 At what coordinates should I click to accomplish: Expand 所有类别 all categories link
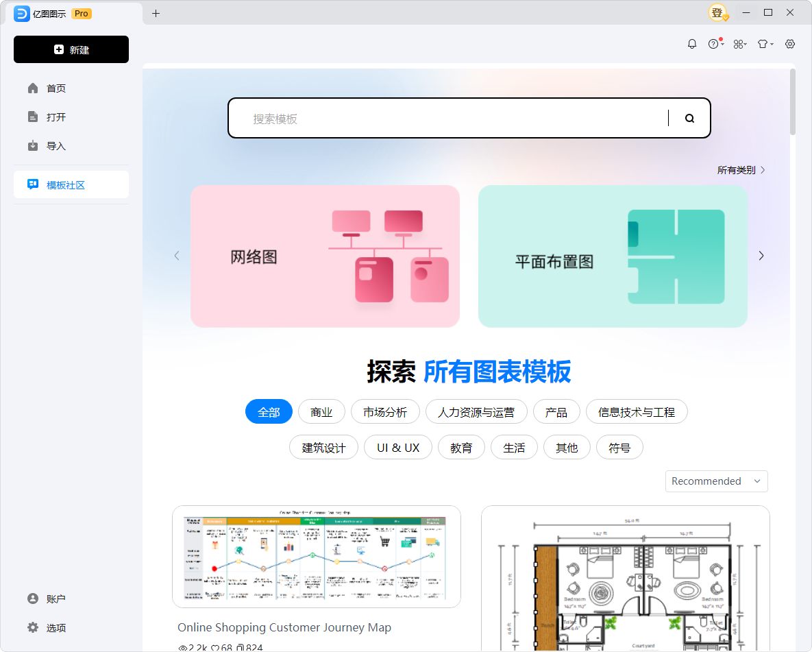(741, 170)
